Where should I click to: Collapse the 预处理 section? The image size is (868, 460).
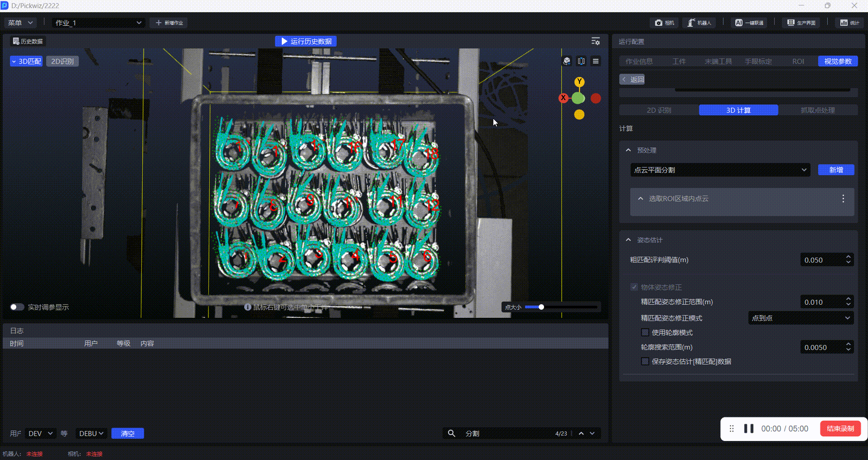pyautogui.click(x=628, y=150)
